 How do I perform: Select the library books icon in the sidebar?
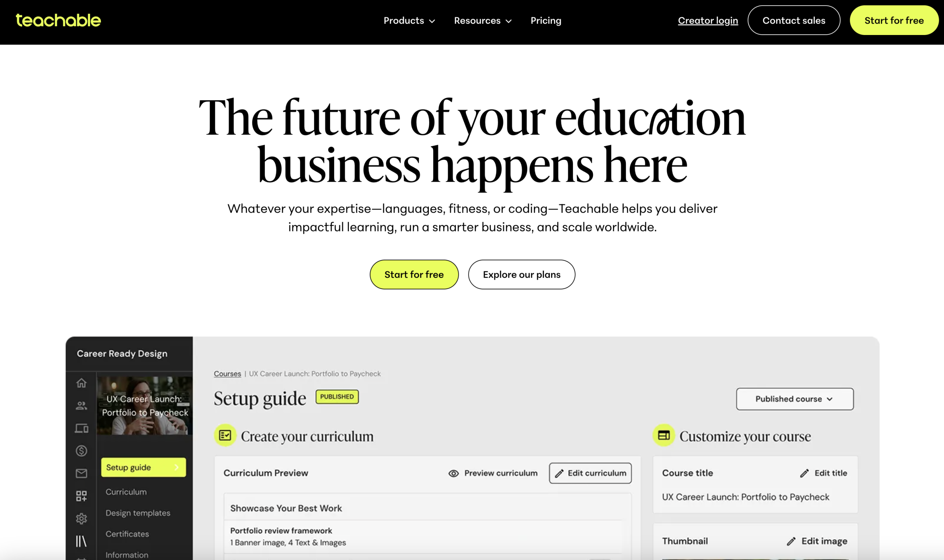point(81,541)
